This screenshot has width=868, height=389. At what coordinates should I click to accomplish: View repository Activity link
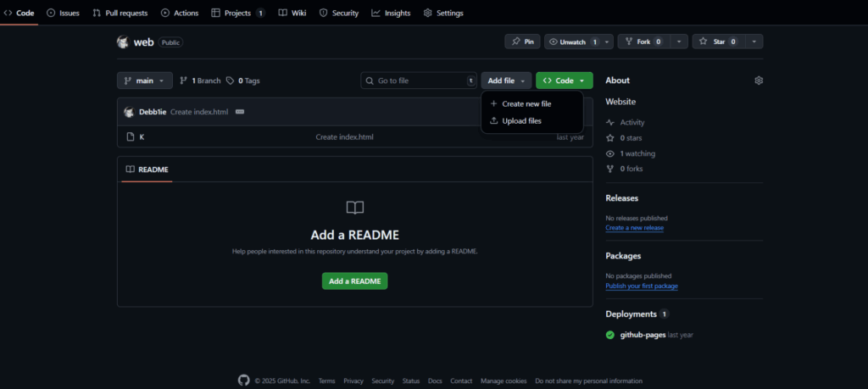[626, 122]
